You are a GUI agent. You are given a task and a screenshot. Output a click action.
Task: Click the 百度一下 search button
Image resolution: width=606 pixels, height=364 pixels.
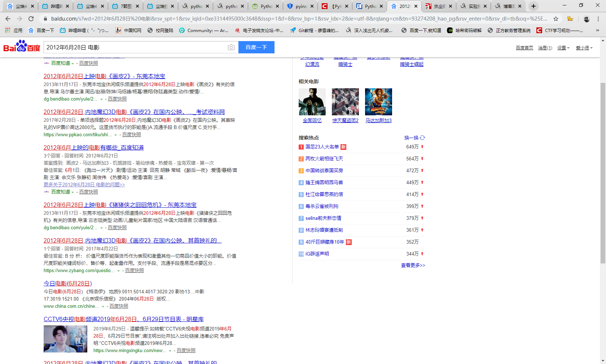(256, 47)
